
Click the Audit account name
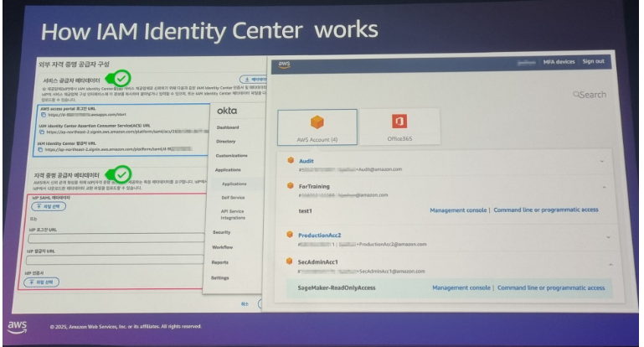coord(307,161)
